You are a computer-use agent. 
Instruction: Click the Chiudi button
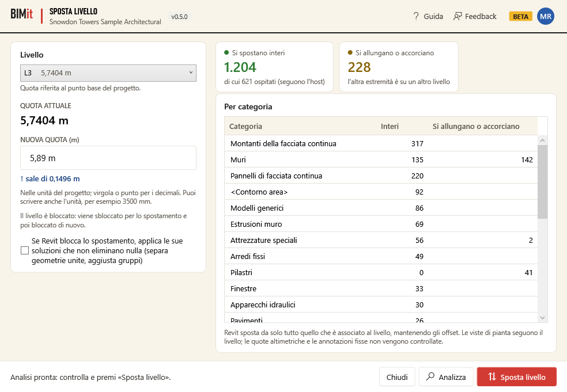397,377
